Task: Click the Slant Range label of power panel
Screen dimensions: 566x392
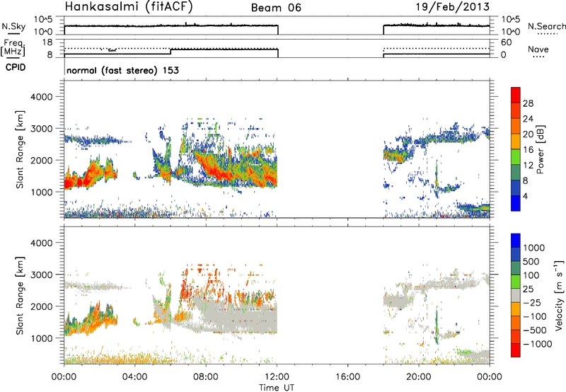Action: pyautogui.click(x=20, y=149)
